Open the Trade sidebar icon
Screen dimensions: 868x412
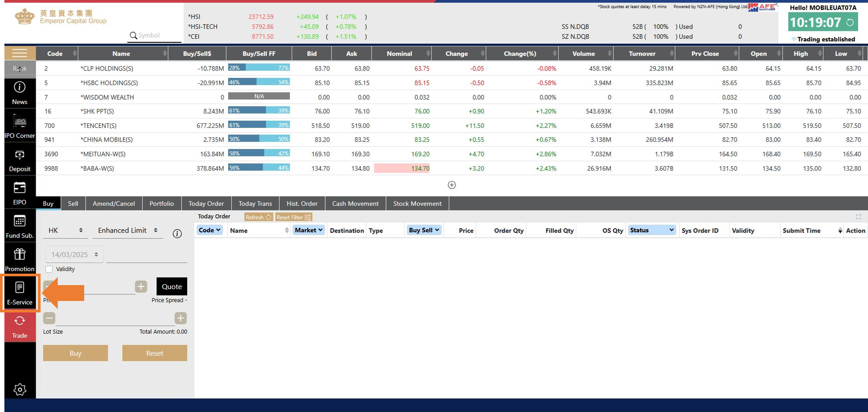(20, 327)
